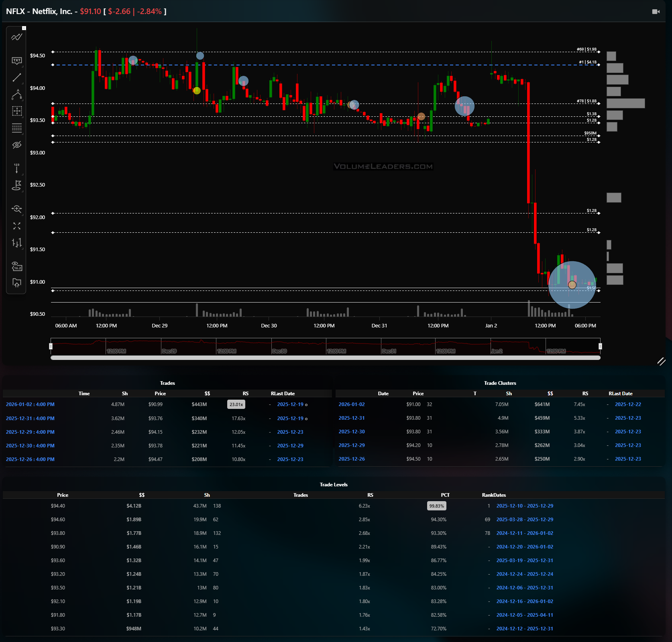
Task: Click the left handle of range slider
Action: point(51,346)
